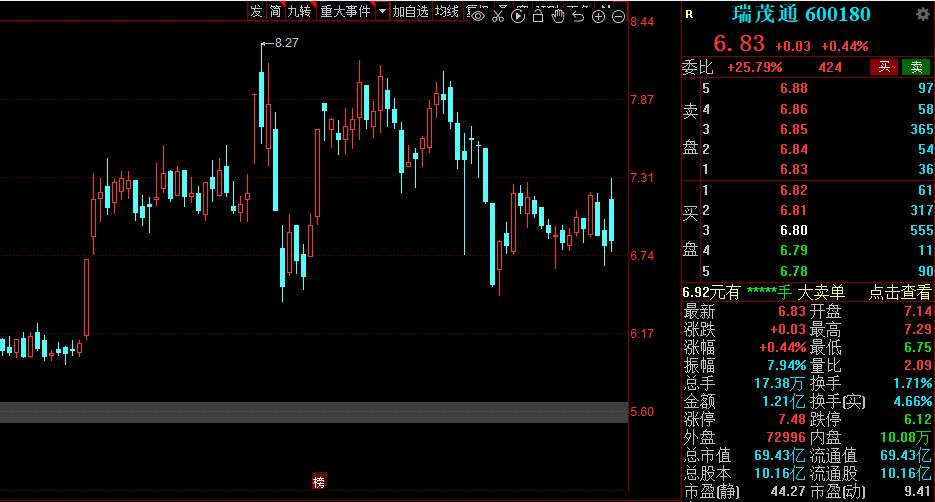
Task: Expand the dropdown arrow beside 重大事件
Action: [x=382, y=11]
